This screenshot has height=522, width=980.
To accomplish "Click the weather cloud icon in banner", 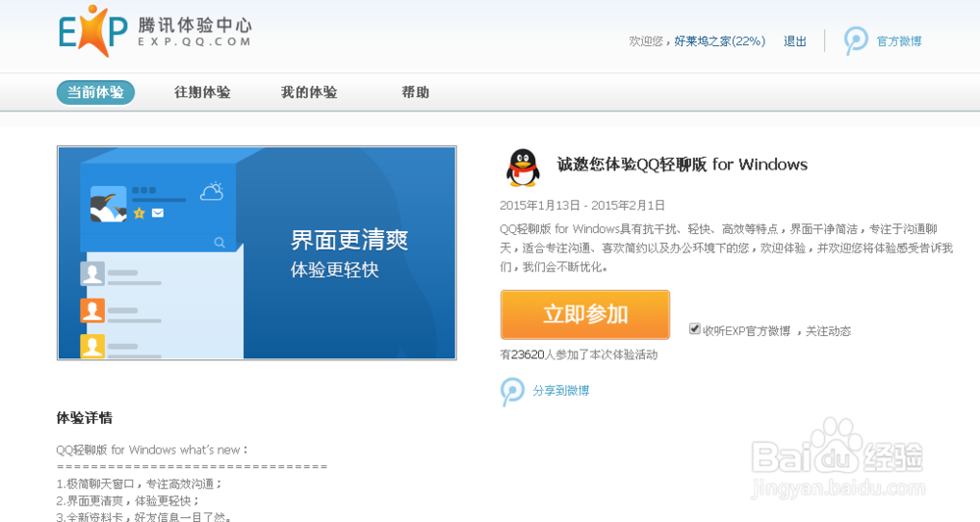I will pos(212,191).
